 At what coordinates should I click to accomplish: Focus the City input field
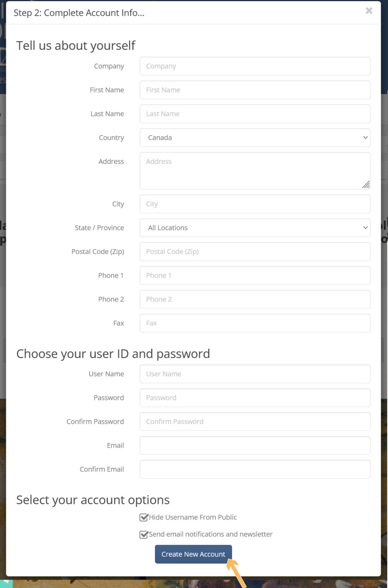255,204
